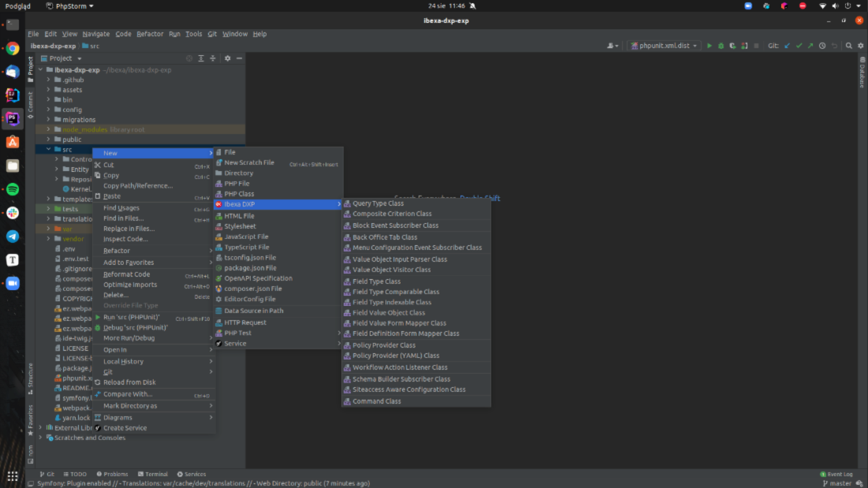Hide the Project tool window
Viewport: 868px width, 488px height.
[x=239, y=58]
